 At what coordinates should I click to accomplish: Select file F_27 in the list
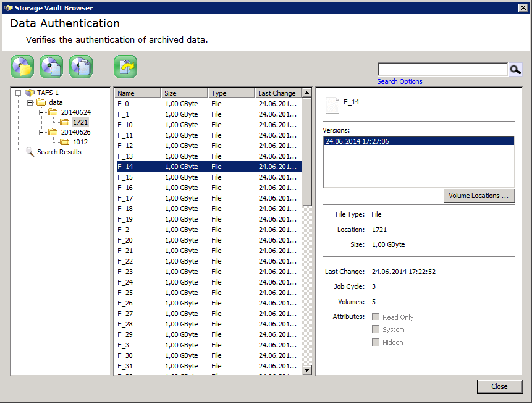208,314
